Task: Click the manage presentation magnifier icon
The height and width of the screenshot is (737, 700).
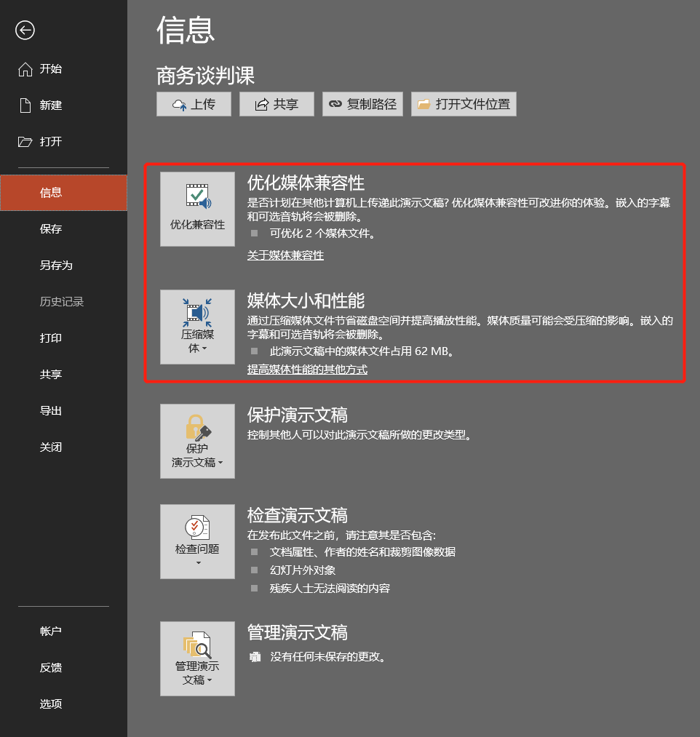Action: [x=197, y=645]
